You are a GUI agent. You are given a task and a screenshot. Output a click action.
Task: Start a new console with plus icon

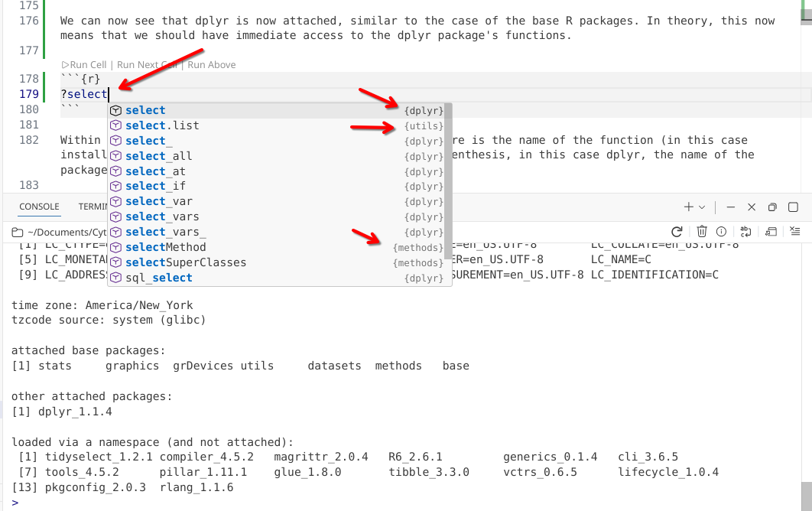688,207
